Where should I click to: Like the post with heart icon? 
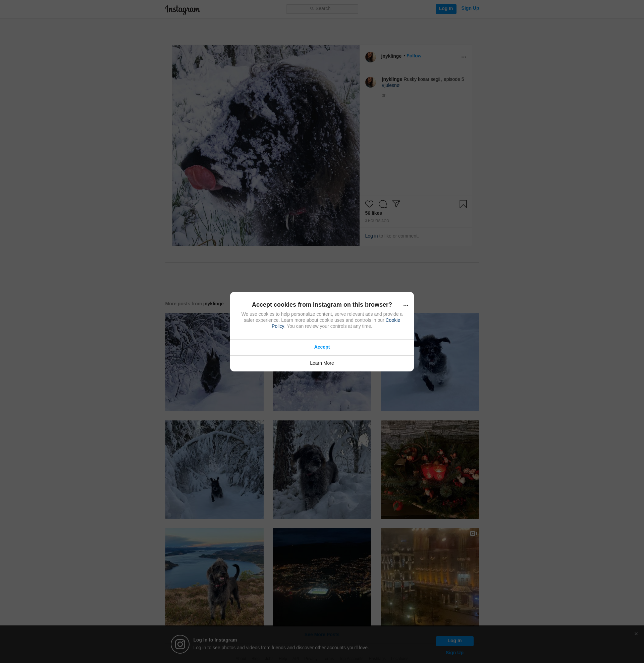(x=369, y=204)
